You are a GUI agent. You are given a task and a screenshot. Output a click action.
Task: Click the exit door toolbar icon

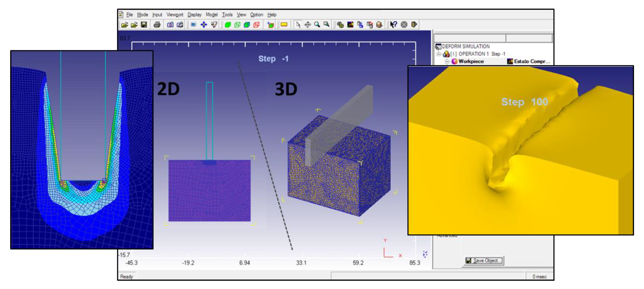pyautogui.click(x=414, y=25)
